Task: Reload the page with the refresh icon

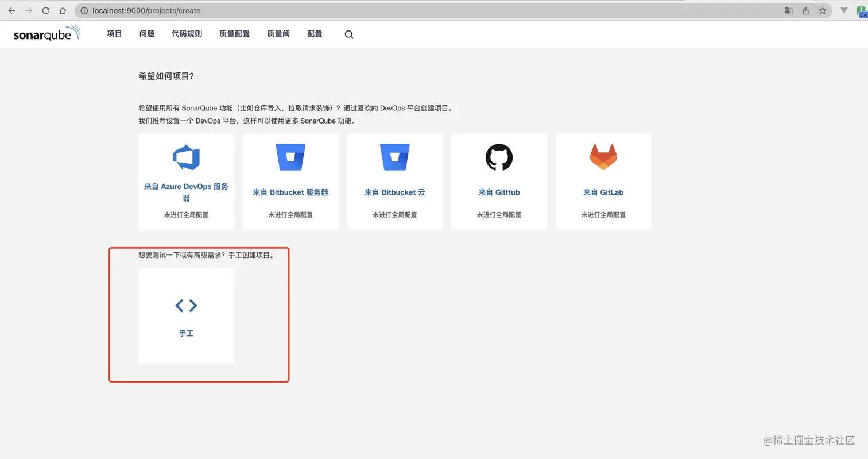Action: [46, 10]
